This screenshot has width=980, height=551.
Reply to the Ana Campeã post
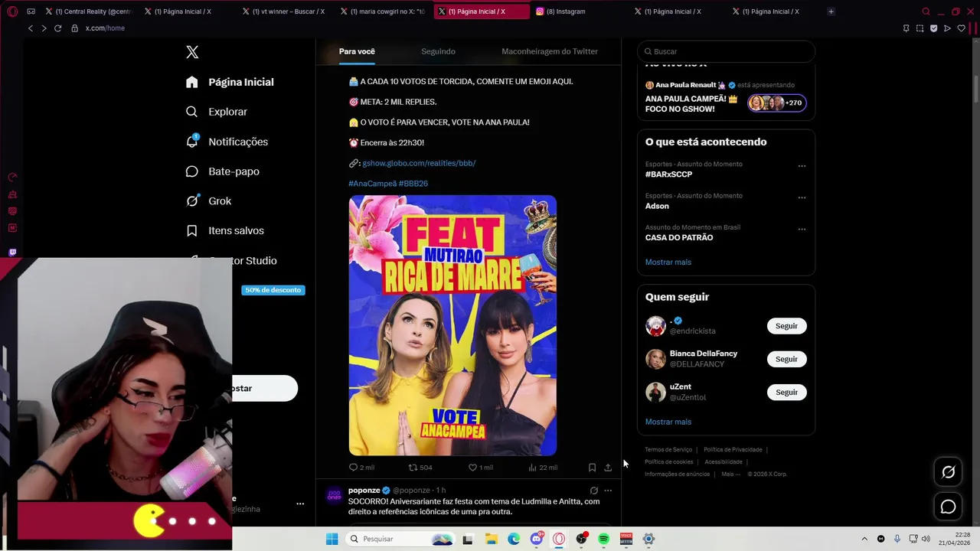click(x=361, y=468)
